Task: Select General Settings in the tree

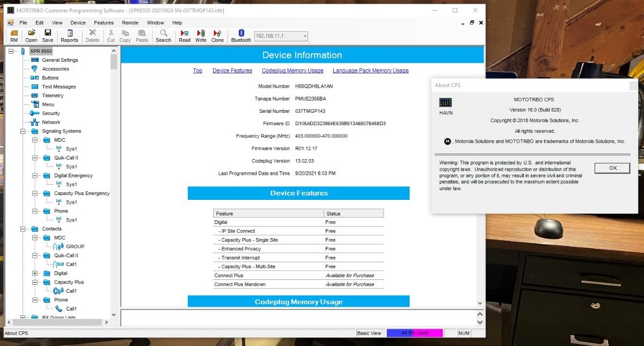Action: [x=60, y=60]
